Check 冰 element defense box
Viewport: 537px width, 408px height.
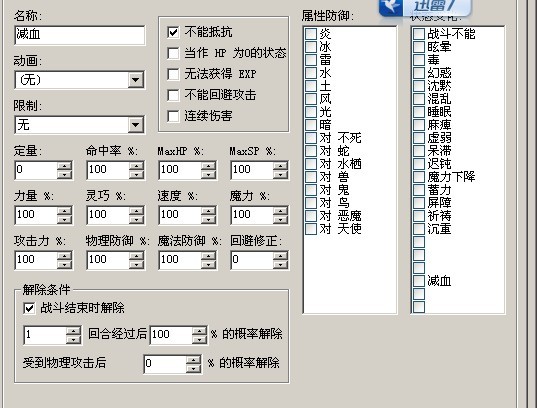coord(311,47)
